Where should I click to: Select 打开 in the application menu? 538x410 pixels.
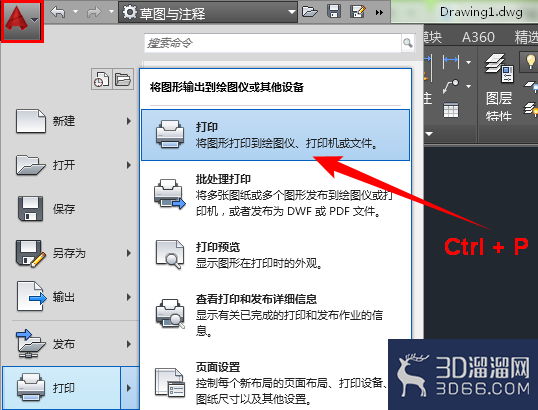[x=70, y=165]
